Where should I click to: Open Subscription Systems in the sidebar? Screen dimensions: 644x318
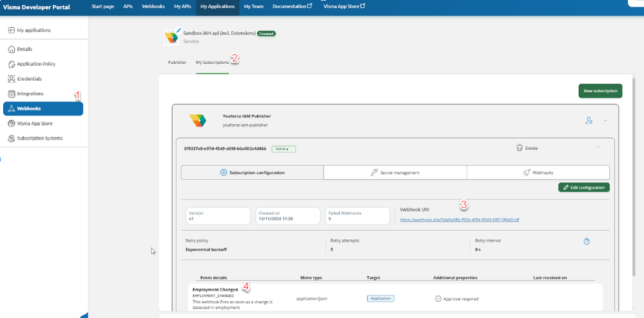pos(39,138)
